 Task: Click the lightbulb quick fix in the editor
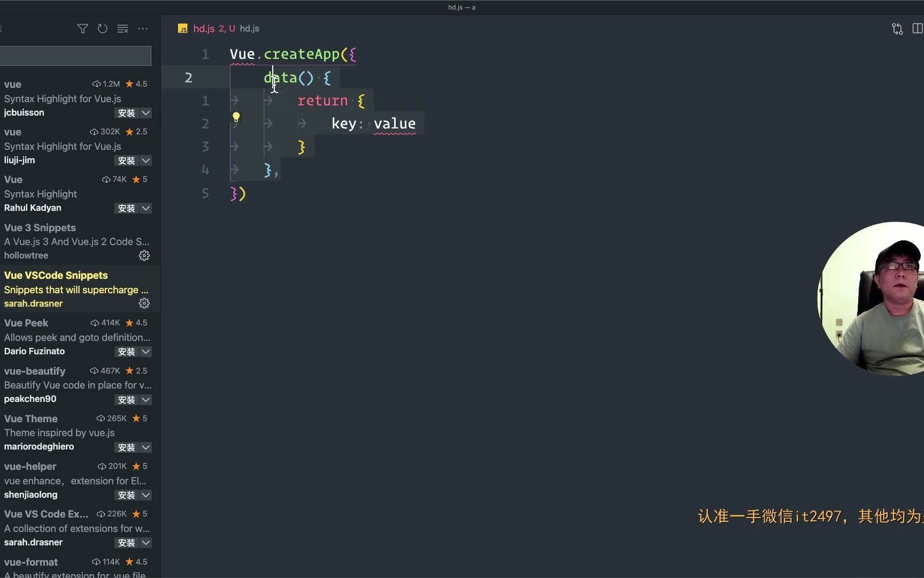(236, 116)
